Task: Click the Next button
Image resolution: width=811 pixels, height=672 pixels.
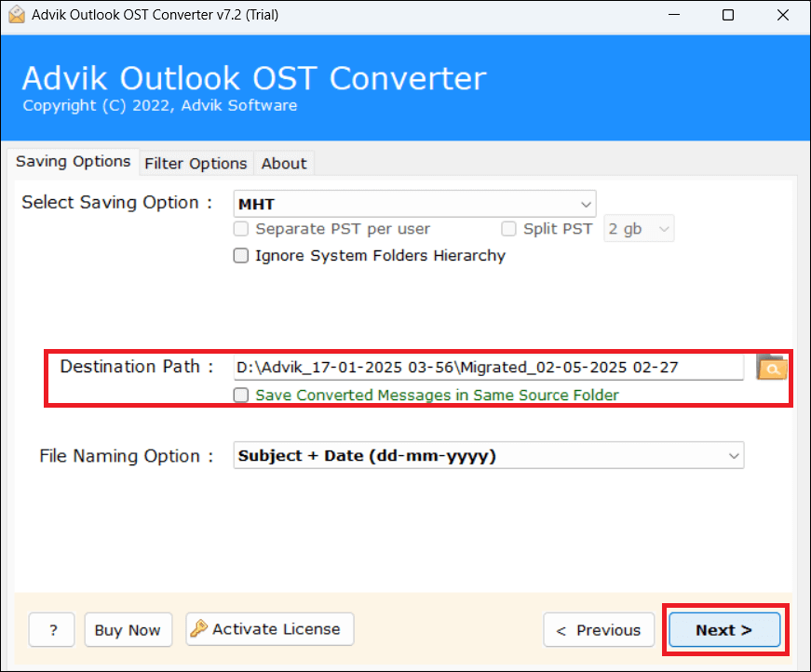Action: point(724,629)
